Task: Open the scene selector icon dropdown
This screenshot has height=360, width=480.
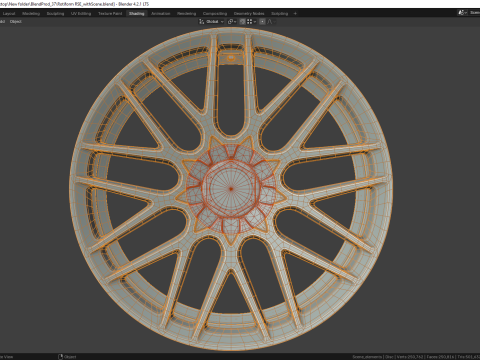Action: coord(462,13)
